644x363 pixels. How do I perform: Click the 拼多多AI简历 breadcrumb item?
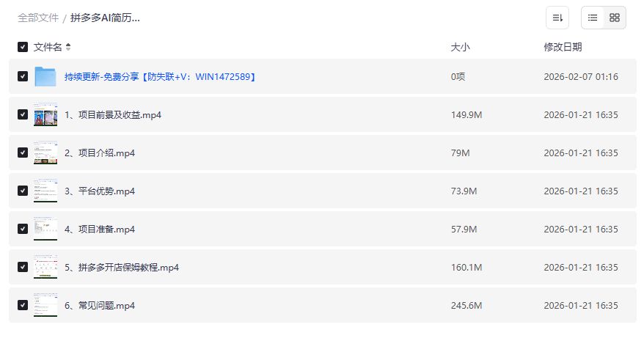pos(105,18)
